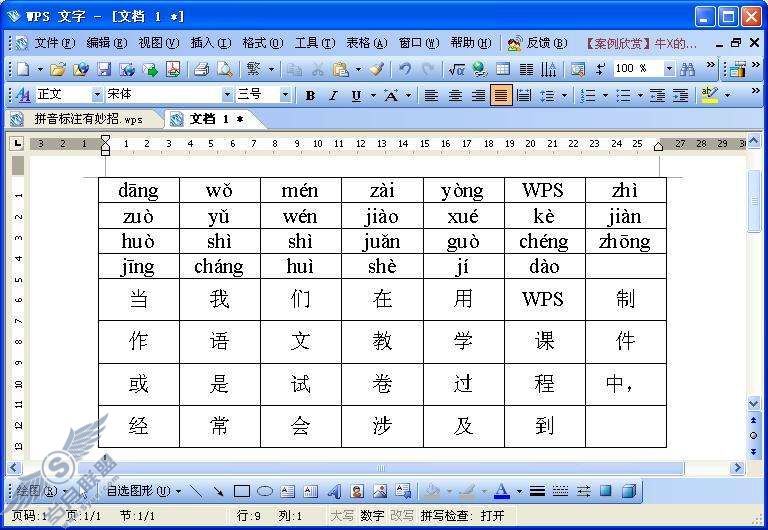Toggle 改写 overwrite mode in status bar
Image resolution: width=768 pixels, height=530 pixels.
point(402,515)
